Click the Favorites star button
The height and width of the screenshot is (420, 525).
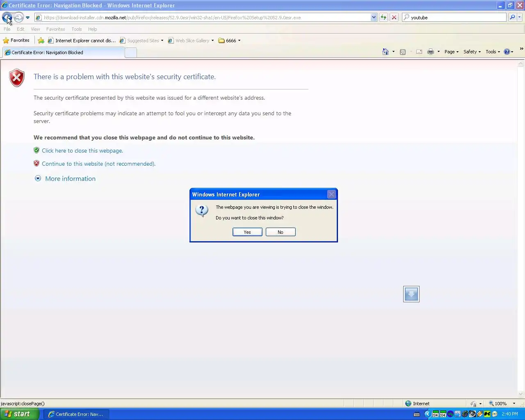[x=16, y=40]
